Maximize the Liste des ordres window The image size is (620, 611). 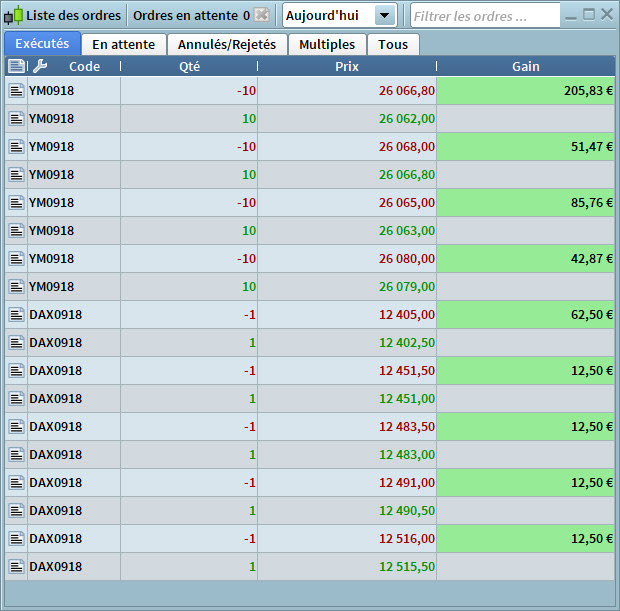[589, 15]
